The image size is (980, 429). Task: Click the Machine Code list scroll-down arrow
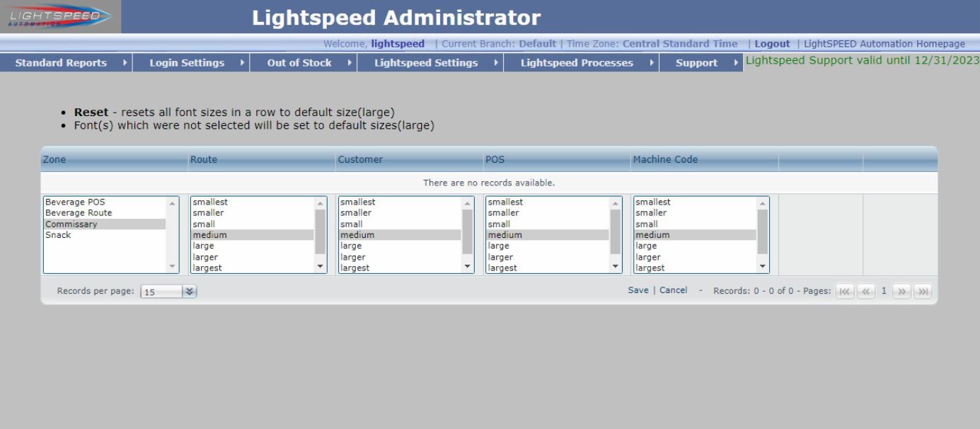[763, 268]
